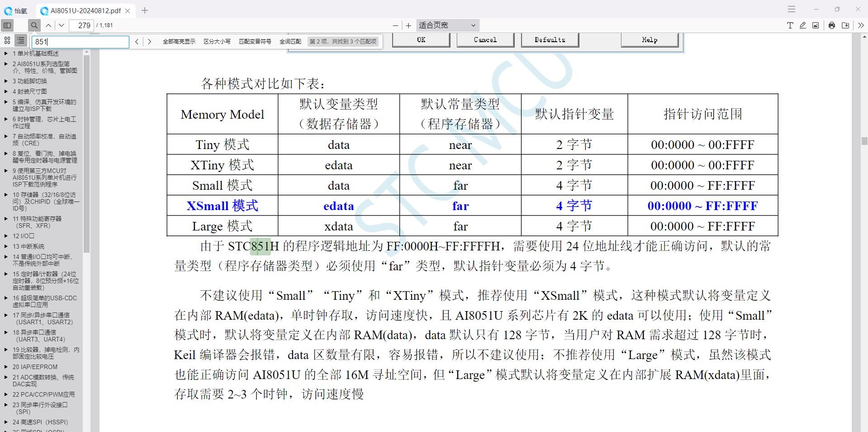Viewport: 868px width, 432px height.
Task: Expand outline item 22 PCA/CCP/PWM应用
Action: [x=6, y=394]
